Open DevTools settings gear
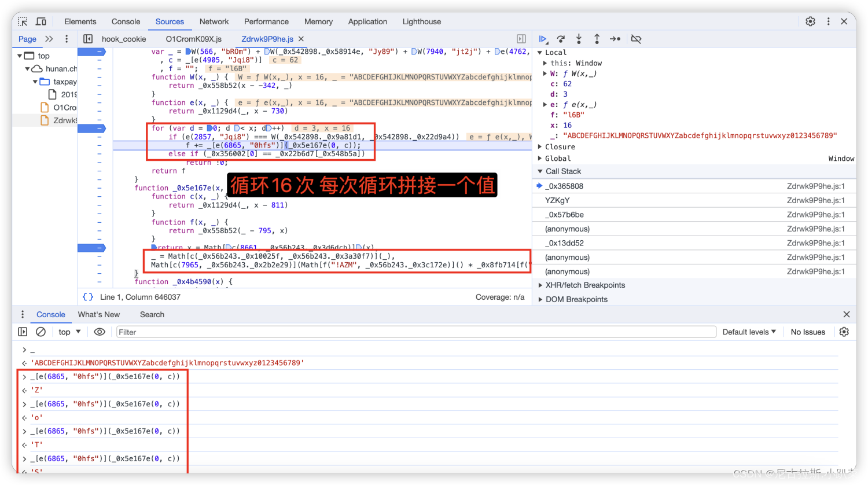This screenshot has width=868, height=485. pyautogui.click(x=810, y=21)
